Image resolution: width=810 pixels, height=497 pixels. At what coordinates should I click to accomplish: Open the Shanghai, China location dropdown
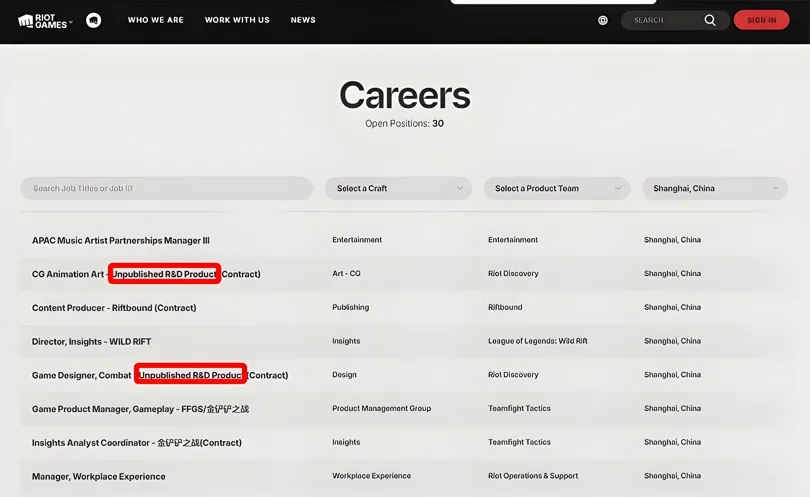click(x=714, y=188)
